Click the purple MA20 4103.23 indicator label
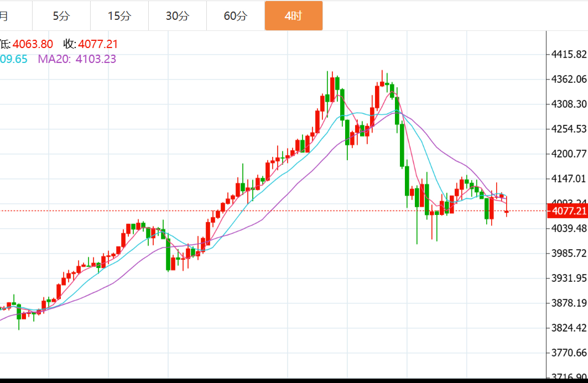588x383 pixels. coord(77,59)
